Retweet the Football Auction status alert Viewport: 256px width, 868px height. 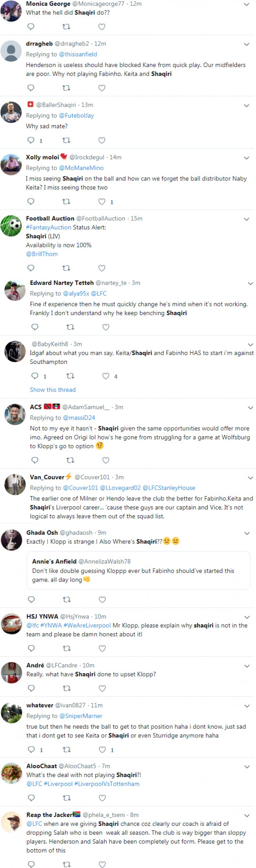pos(66,268)
